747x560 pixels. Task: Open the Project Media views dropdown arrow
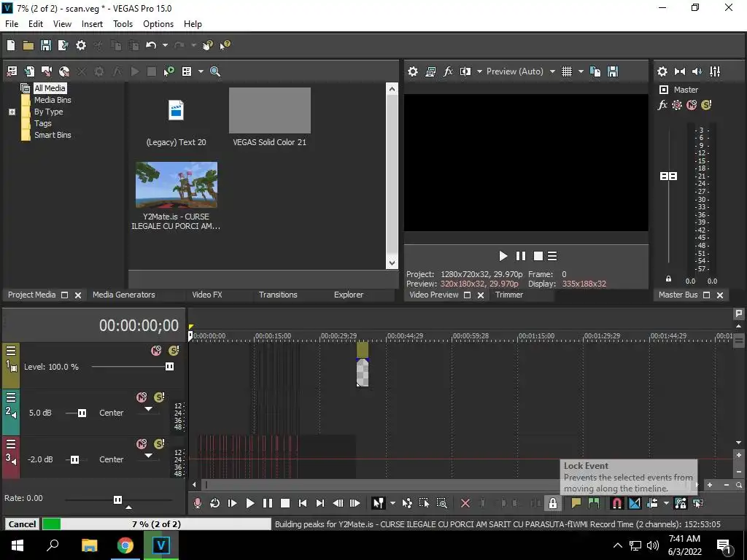click(x=201, y=71)
